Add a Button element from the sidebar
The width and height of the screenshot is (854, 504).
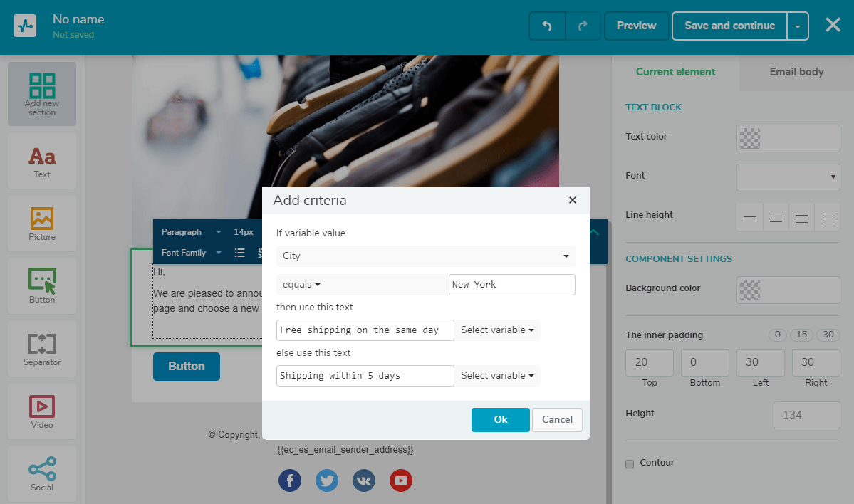coord(41,285)
